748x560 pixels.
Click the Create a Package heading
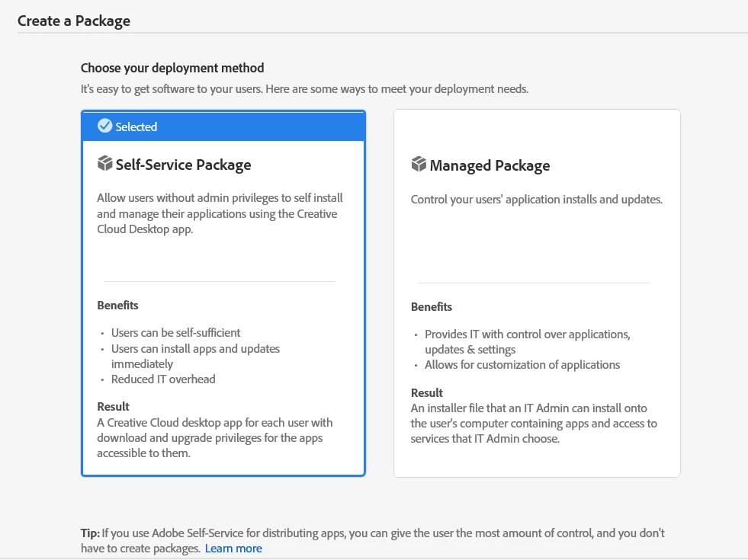tap(74, 21)
